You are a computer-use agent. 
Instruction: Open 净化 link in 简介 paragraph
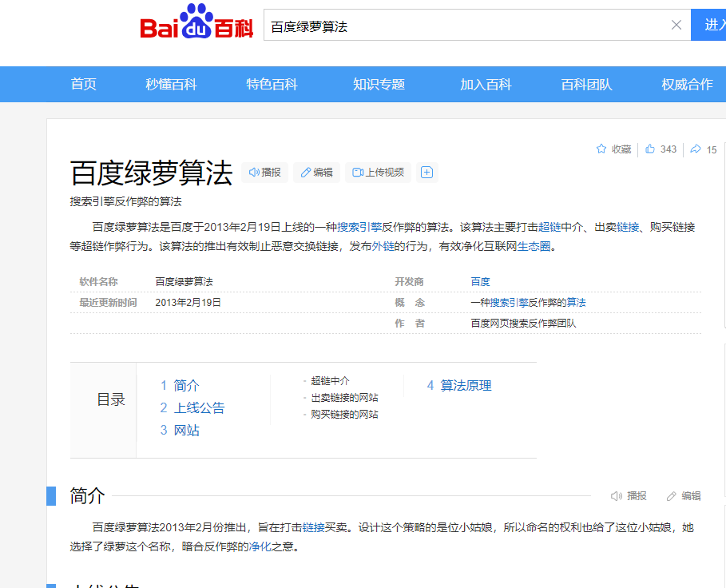[260, 546]
